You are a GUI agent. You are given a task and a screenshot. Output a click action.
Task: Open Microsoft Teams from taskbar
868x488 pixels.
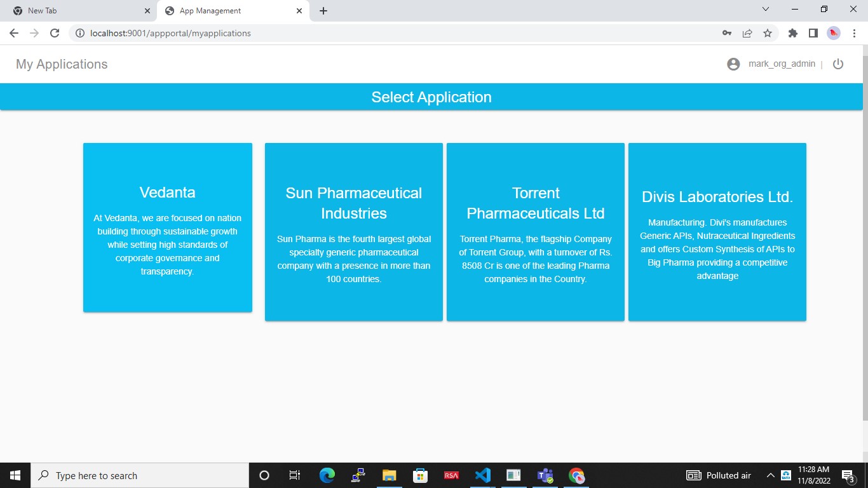pyautogui.click(x=545, y=475)
